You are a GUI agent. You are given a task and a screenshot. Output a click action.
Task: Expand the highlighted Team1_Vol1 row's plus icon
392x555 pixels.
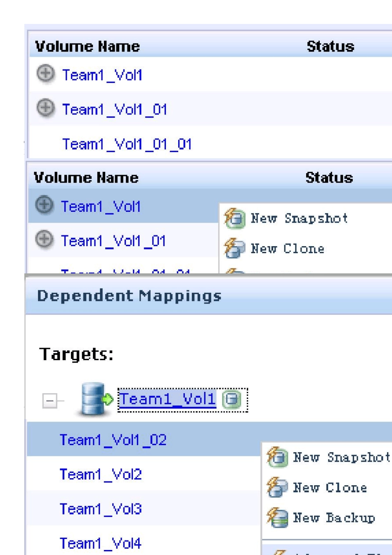(44, 206)
